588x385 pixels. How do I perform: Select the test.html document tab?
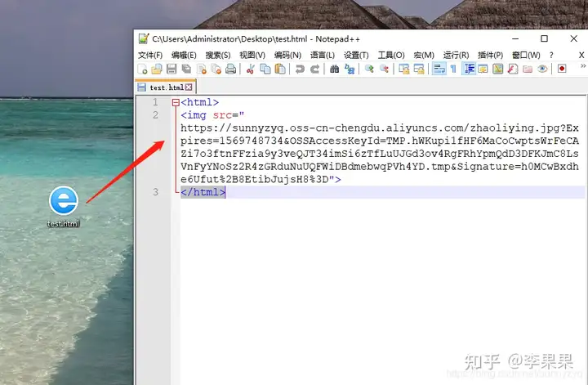click(x=165, y=87)
